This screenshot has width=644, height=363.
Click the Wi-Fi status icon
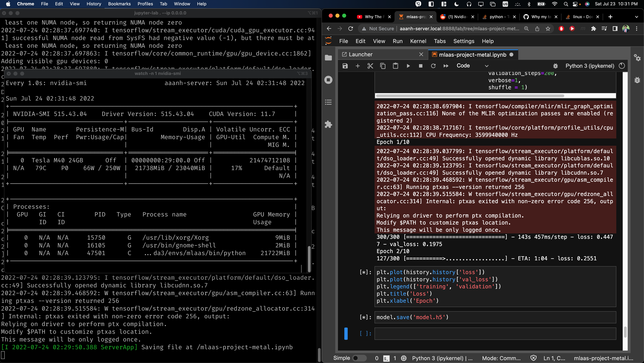coord(554,4)
